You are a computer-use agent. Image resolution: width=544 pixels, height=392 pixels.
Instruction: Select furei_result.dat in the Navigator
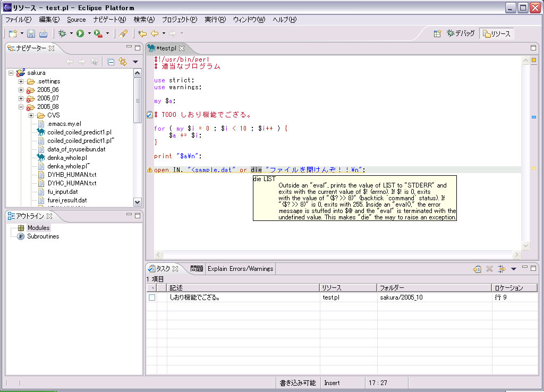click(67, 200)
